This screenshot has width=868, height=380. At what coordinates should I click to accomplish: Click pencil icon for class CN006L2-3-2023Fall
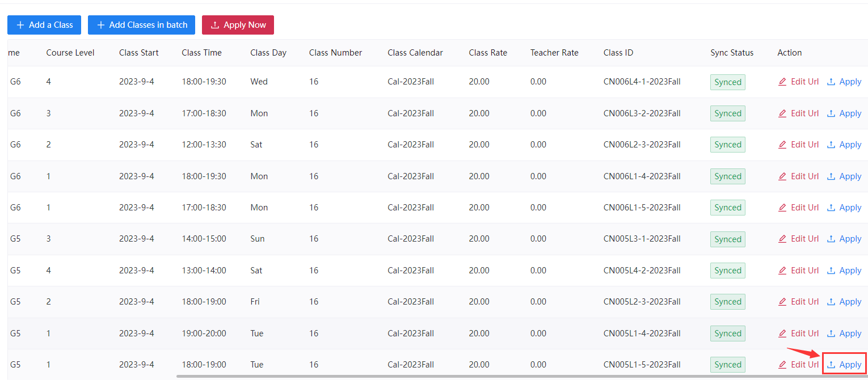point(782,145)
